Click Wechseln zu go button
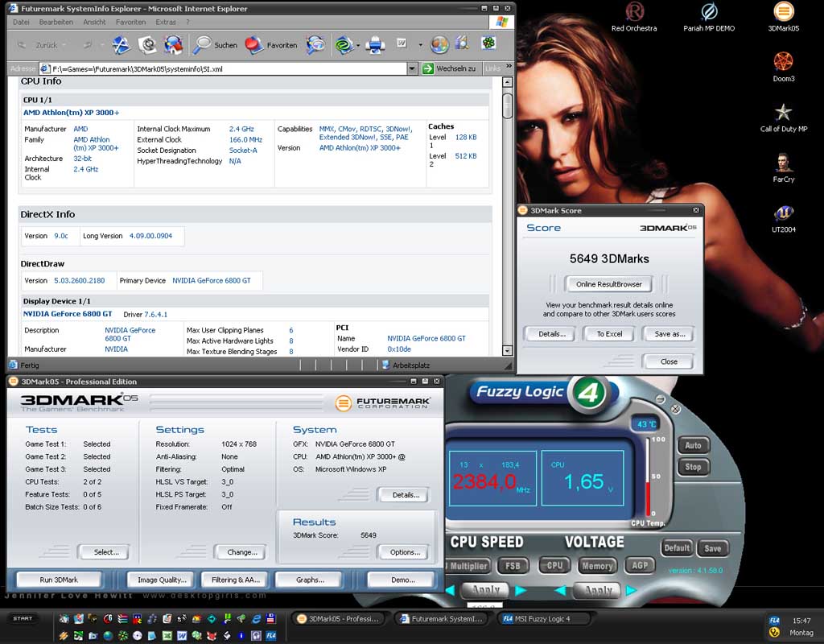 click(x=449, y=68)
